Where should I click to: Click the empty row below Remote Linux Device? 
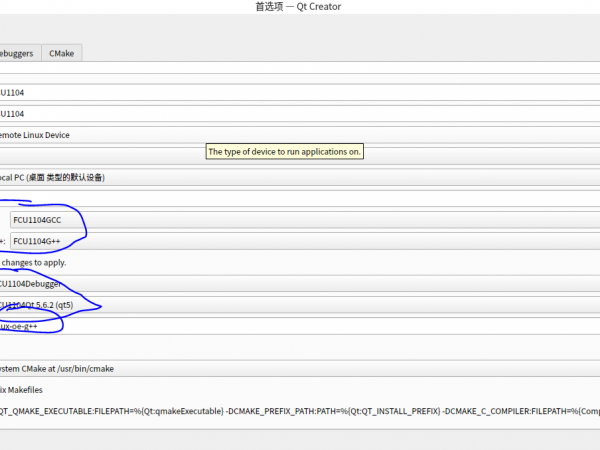point(100,153)
